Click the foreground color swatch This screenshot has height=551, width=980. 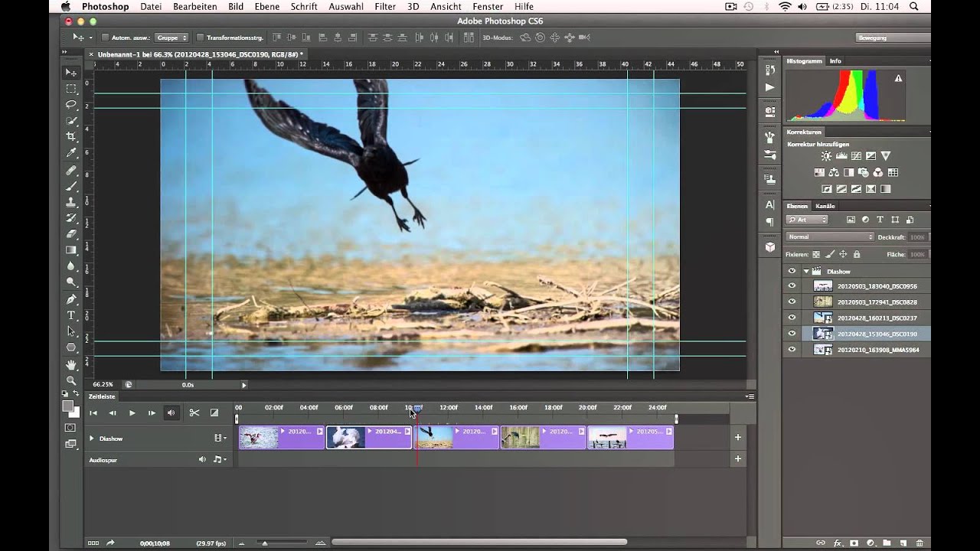coord(67,406)
